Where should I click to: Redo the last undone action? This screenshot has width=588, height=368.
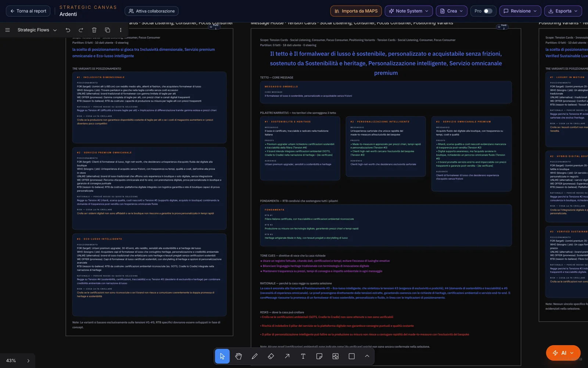point(81,30)
